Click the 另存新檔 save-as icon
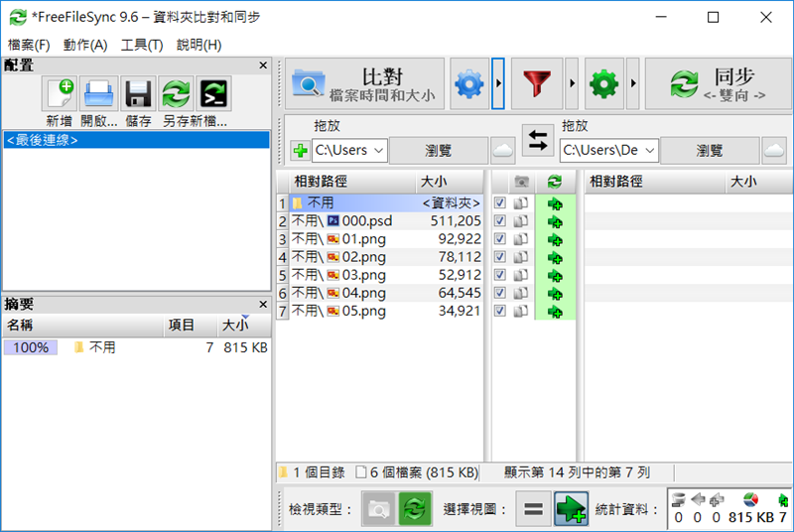Screen dimensions: 794x532 [176, 93]
